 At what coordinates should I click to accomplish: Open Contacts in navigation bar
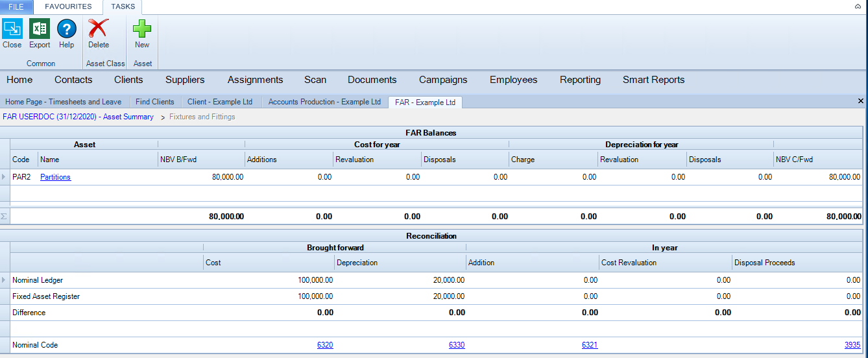73,80
